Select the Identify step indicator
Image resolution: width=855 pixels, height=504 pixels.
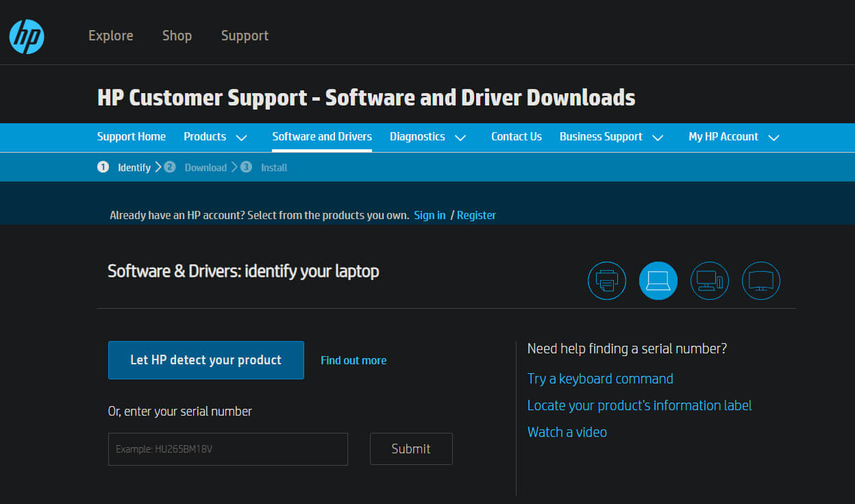pyautogui.click(x=124, y=167)
